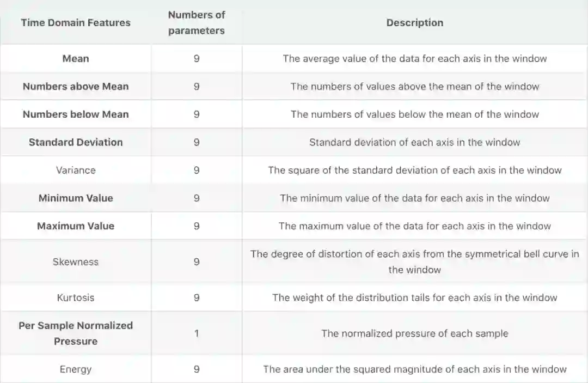
Task: Click the normalized pressure of each sample text
Action: 414,333
